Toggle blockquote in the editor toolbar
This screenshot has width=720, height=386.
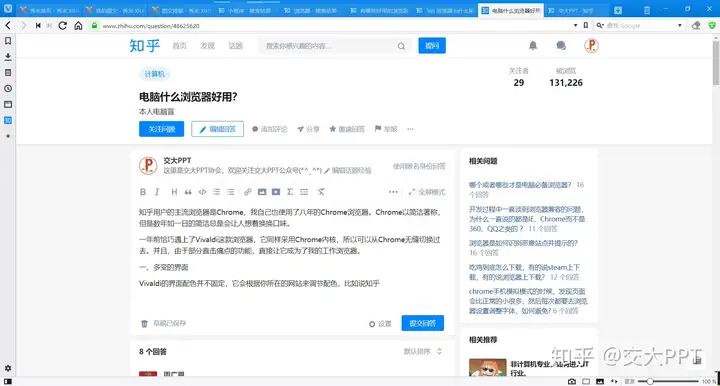pos(188,192)
